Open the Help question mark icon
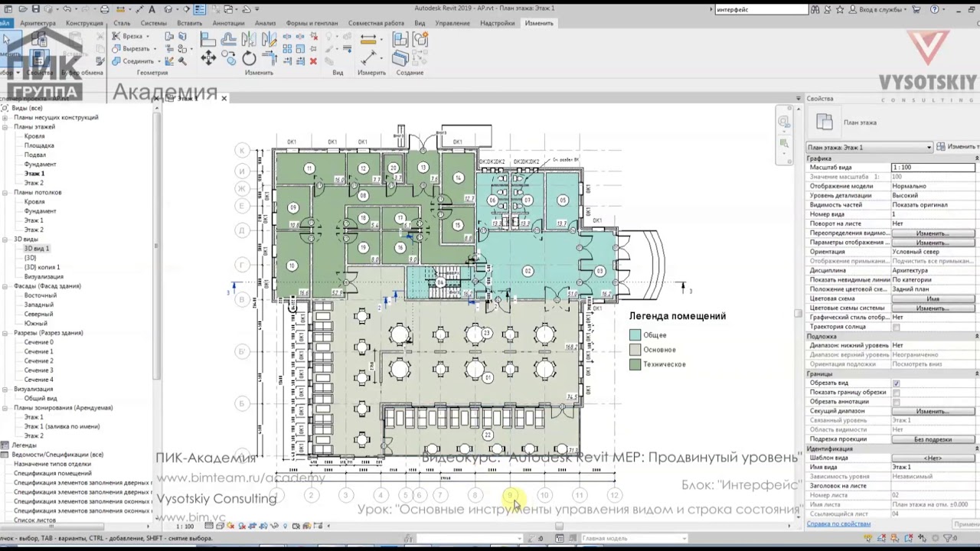 (935, 9)
